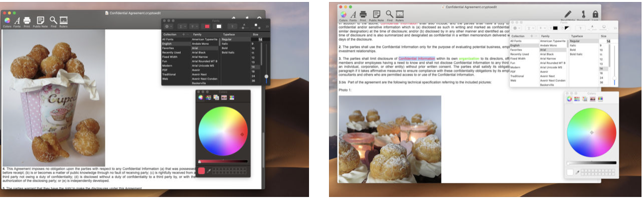
Task: Click Find magnifier in dark window toolbar
Action: pyautogui.click(x=53, y=20)
